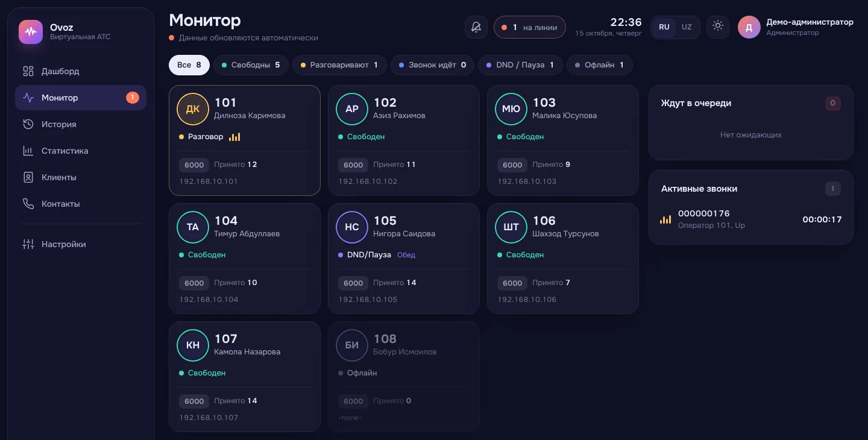Click operator 105 НС avatar
The height and width of the screenshot is (440, 868).
coord(352,227)
